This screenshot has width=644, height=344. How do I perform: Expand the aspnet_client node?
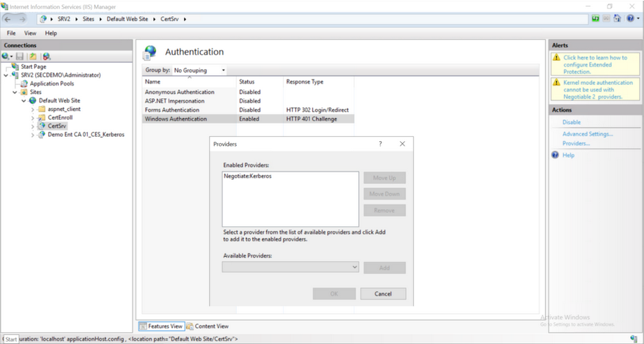point(33,110)
